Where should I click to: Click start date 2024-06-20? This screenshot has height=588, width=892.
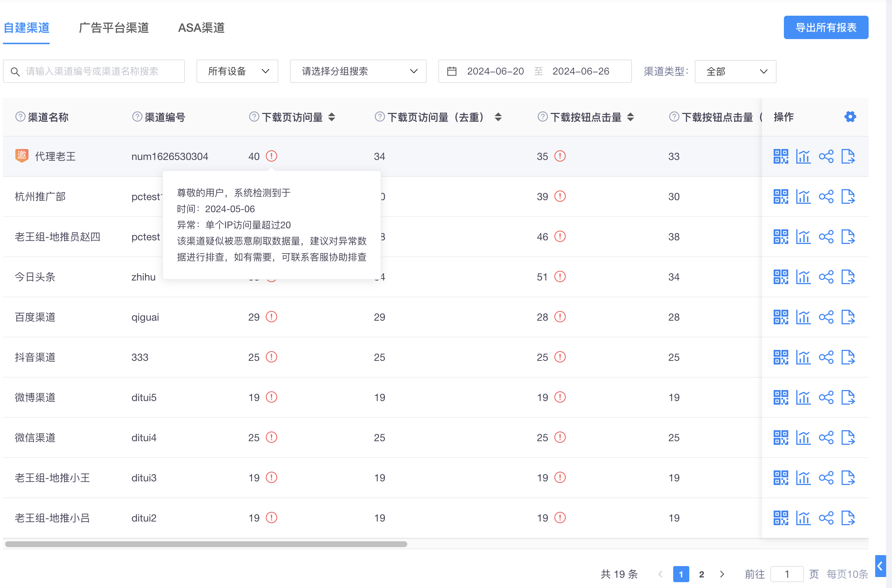[x=495, y=71]
